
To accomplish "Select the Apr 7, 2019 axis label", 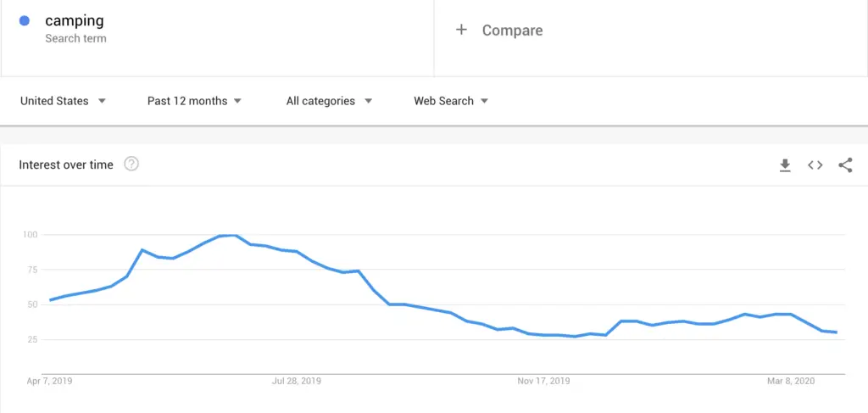I will pyautogui.click(x=49, y=381).
